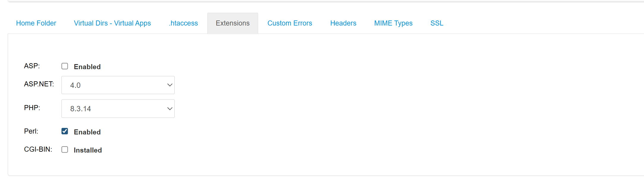This screenshot has height=184, width=644.
Task: Select the Extensions tab
Action: pos(233,23)
